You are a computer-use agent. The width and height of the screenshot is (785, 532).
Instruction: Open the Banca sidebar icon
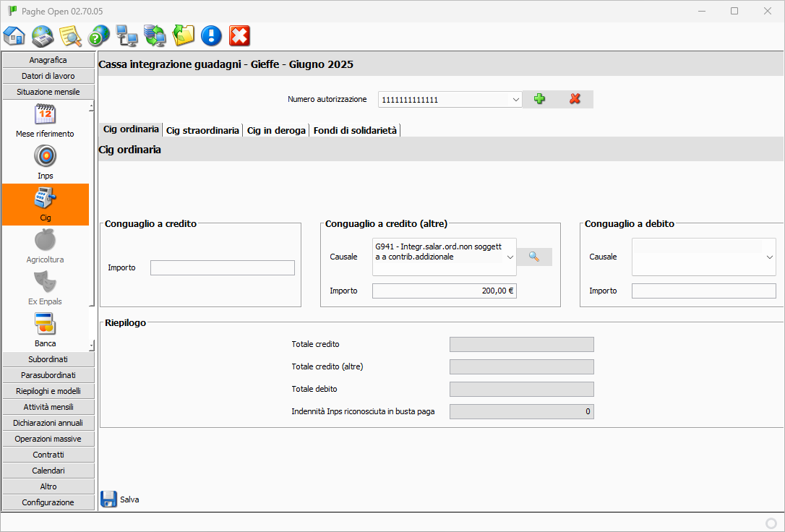tap(46, 325)
